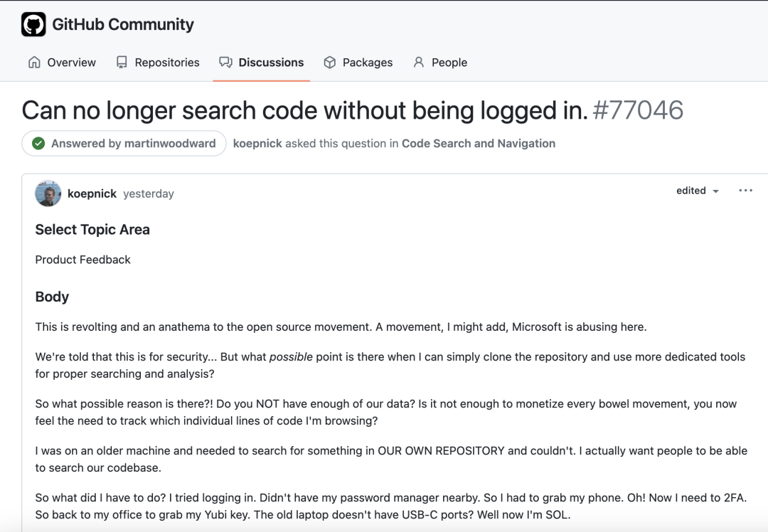Click the GitHub Octocat logo

(33, 25)
